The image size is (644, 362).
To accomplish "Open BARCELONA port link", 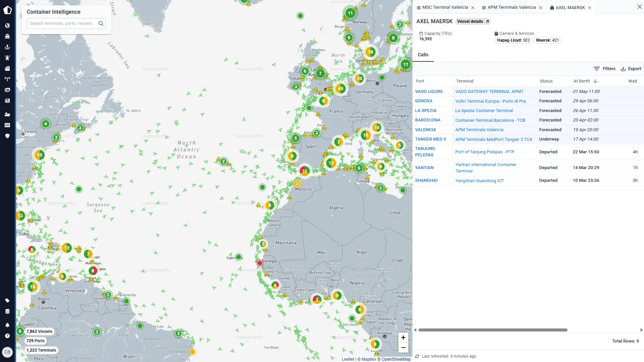I will [x=428, y=120].
